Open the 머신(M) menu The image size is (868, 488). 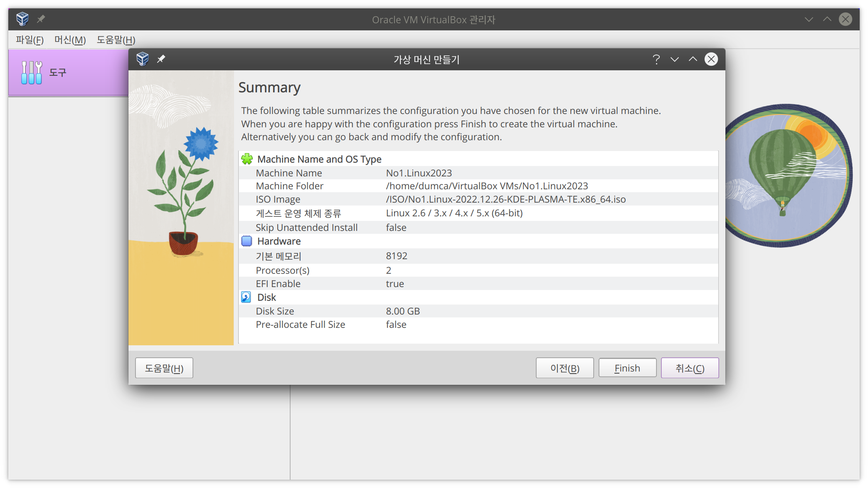click(70, 40)
